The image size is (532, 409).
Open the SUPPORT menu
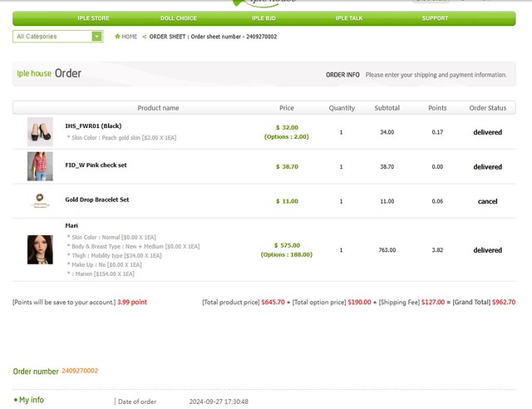435,18
